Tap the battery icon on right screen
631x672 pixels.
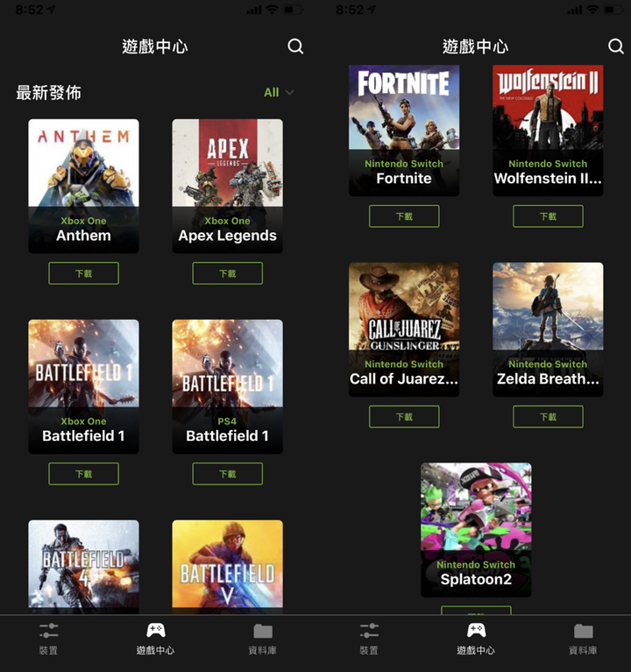pos(613,10)
